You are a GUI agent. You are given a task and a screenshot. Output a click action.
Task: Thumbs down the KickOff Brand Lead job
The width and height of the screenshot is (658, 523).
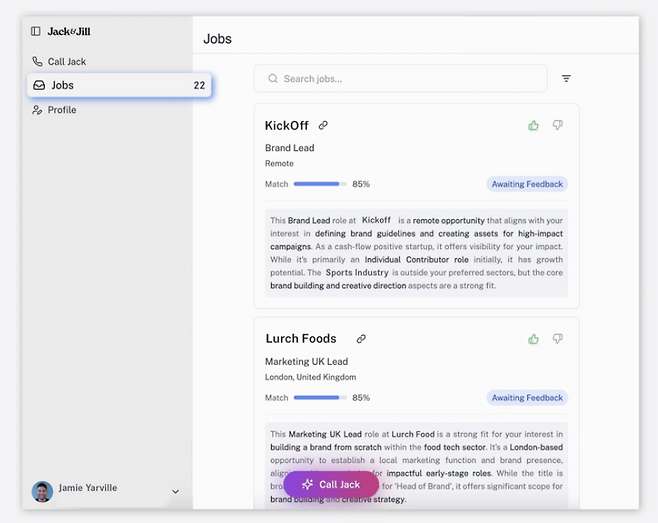558,126
